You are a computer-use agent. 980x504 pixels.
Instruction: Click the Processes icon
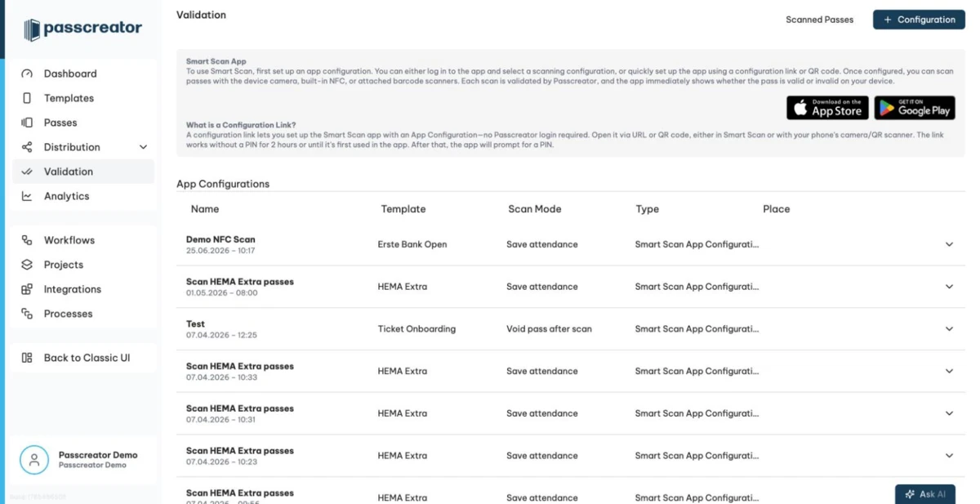pos(27,314)
